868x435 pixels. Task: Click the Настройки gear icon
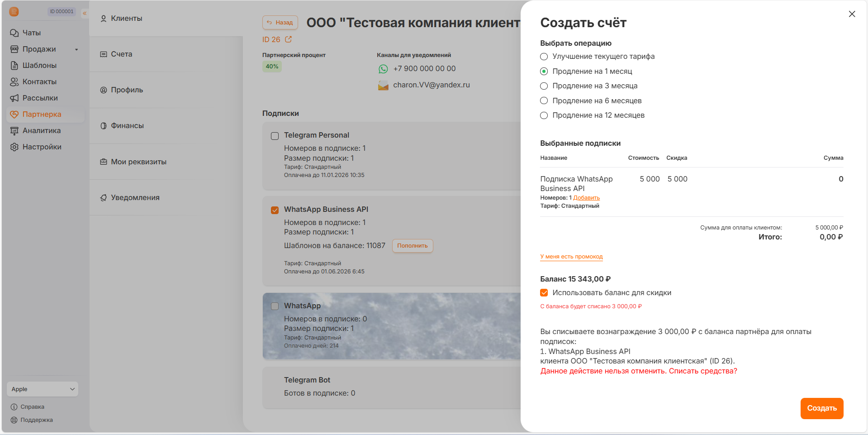point(14,147)
